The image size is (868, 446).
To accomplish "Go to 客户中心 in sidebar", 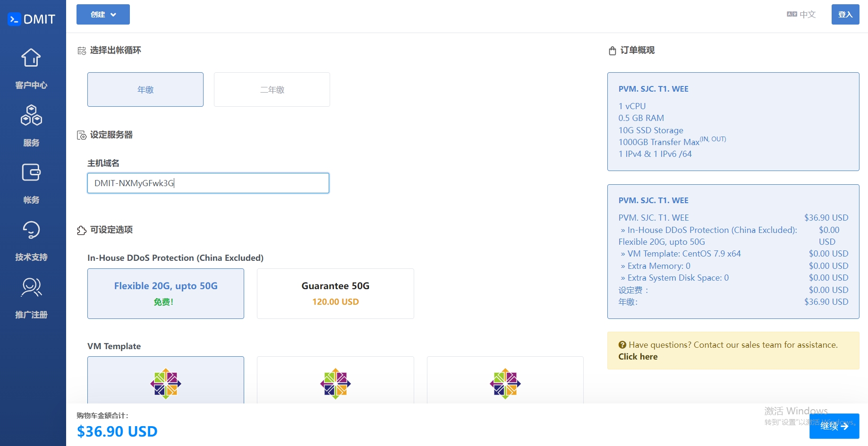I will click(x=31, y=85).
